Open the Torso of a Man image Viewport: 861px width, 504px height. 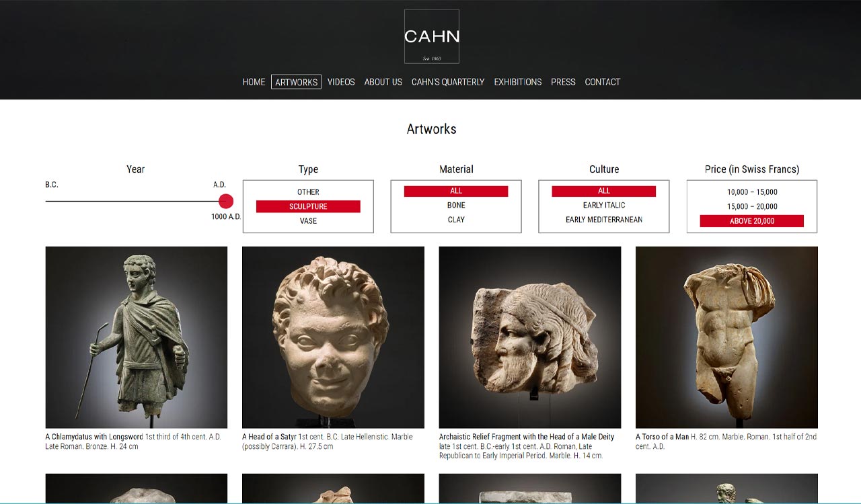(726, 337)
